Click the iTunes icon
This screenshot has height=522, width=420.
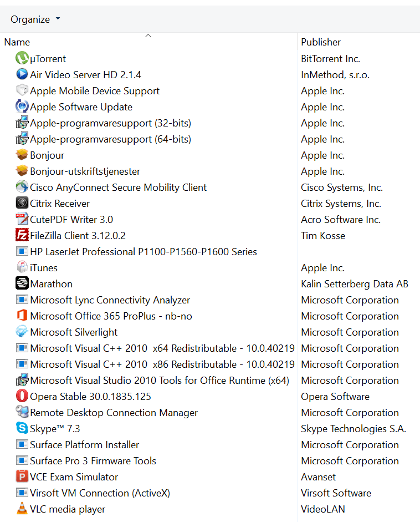pyautogui.click(x=22, y=267)
